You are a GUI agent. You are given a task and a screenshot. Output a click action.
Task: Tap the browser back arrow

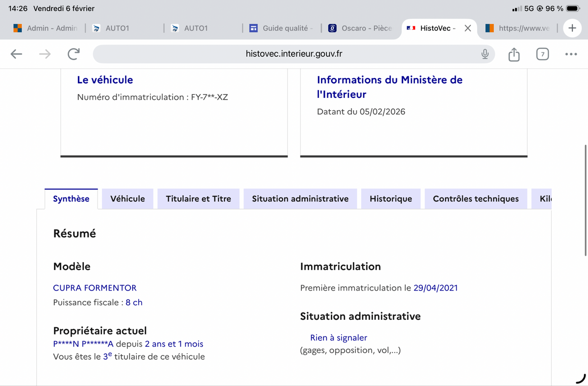[x=16, y=54]
